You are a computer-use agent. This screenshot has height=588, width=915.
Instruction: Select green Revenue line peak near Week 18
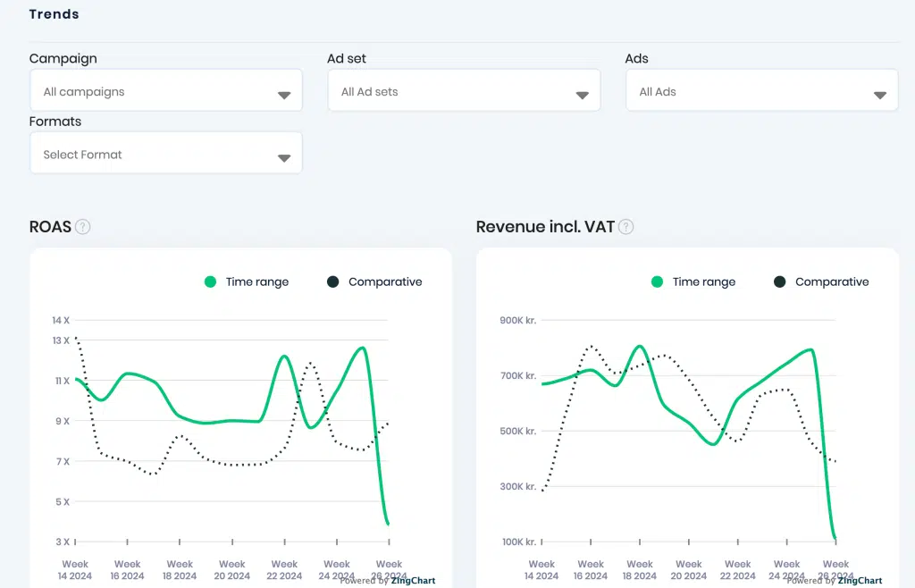coord(640,347)
